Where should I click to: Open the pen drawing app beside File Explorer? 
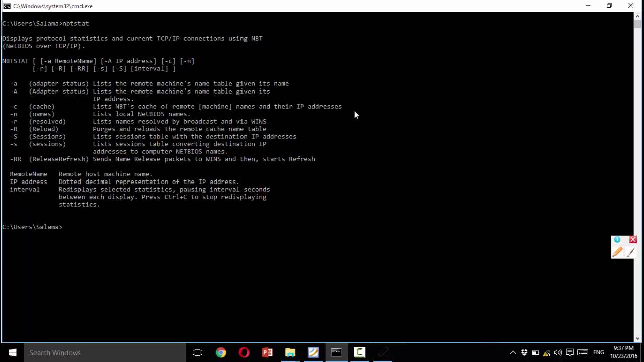coord(313,352)
